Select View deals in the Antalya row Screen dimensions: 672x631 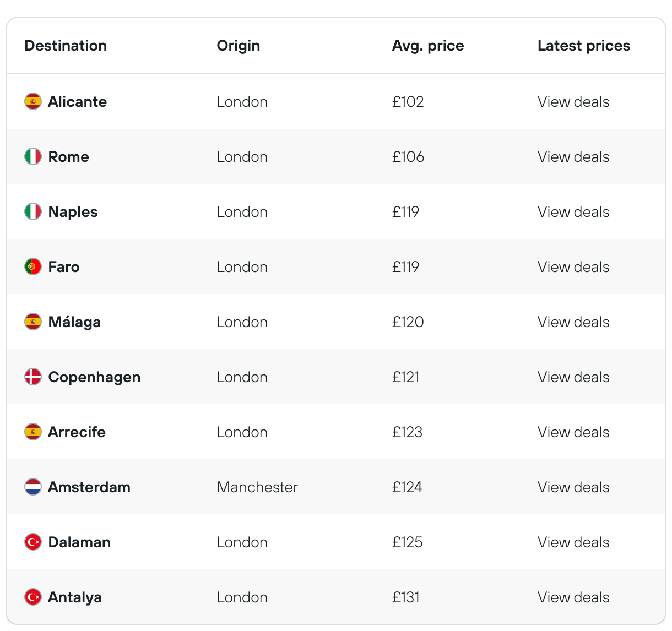pos(573,597)
